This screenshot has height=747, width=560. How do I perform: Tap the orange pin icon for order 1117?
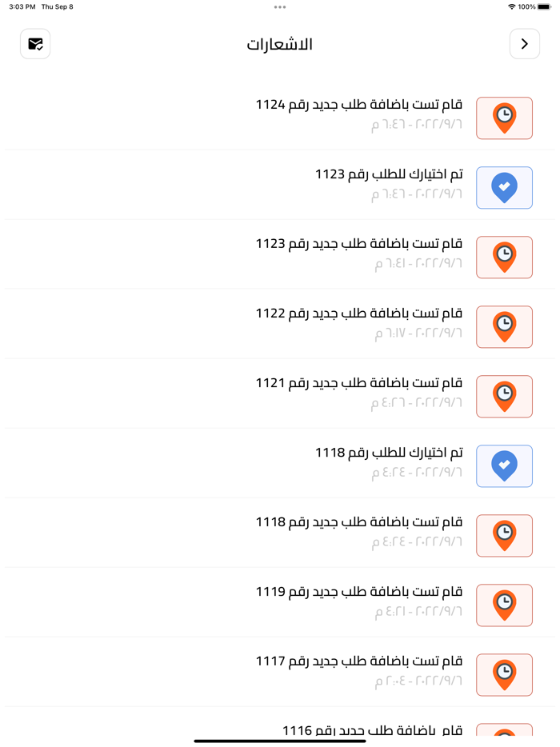point(504,674)
